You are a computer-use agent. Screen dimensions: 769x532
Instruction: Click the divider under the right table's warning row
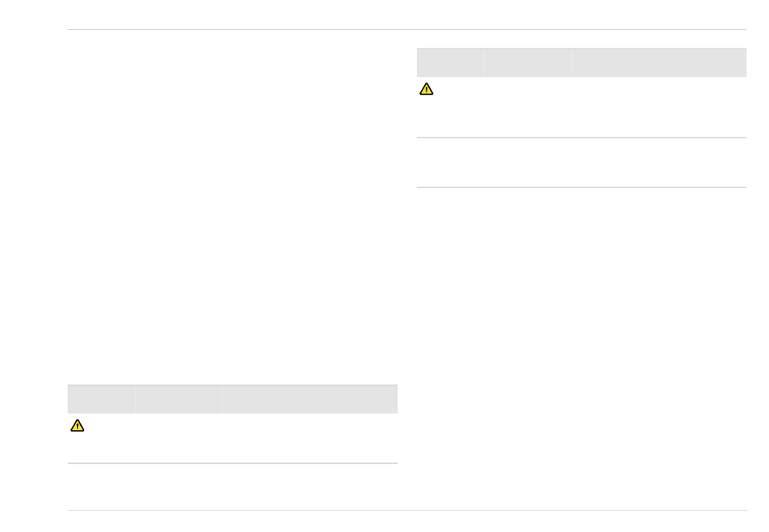tap(582, 138)
